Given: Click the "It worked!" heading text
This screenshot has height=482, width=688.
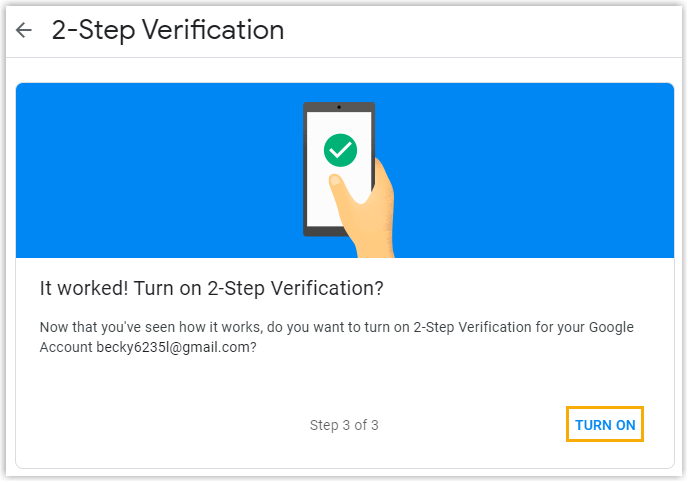Looking at the screenshot, I should [x=79, y=289].
